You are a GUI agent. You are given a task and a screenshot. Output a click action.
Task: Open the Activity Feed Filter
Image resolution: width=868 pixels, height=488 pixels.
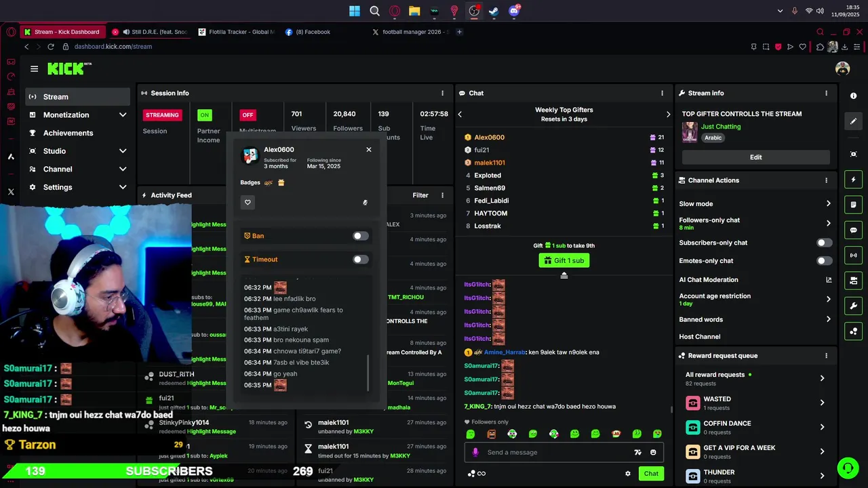point(420,195)
